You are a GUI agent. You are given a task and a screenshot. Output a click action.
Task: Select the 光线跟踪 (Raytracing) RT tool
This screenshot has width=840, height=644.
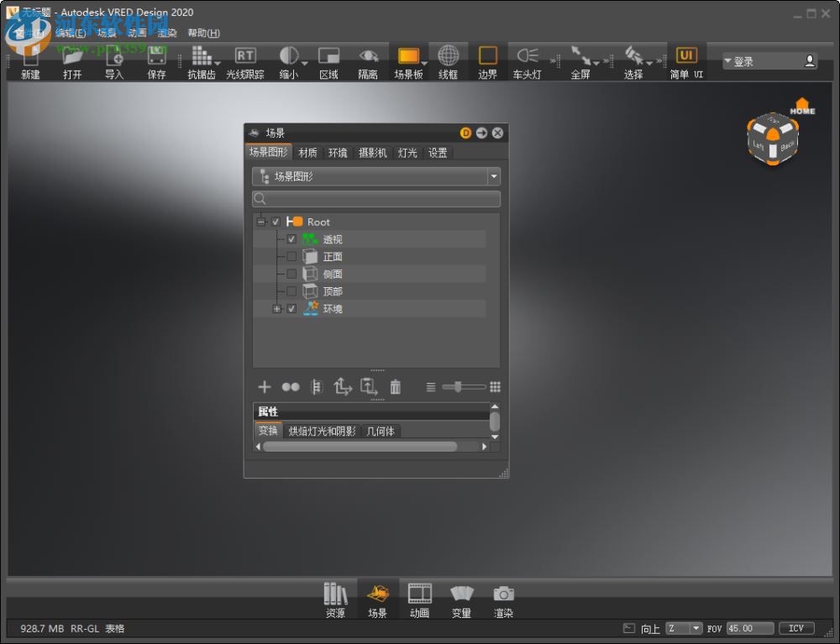tap(245, 60)
